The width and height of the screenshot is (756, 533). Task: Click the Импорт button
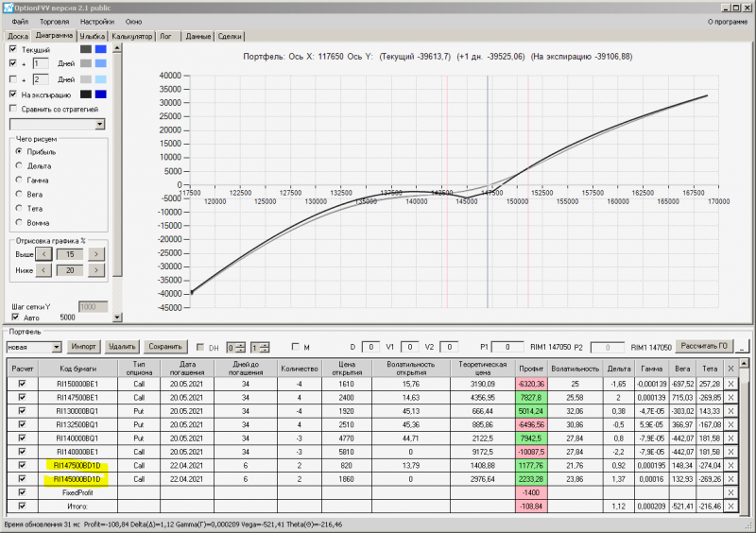(83, 346)
